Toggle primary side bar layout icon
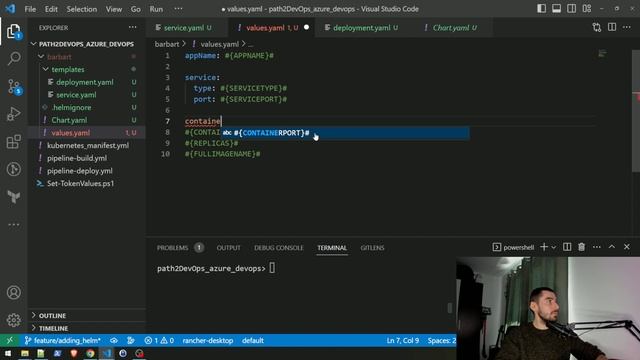 541,9
